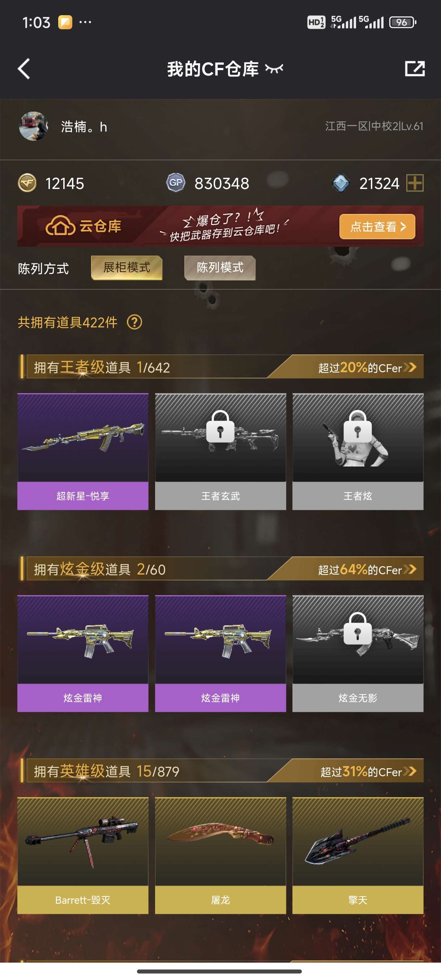Open the 超新星-悦享 weapon card
This screenshot has height=980, width=441.
pyautogui.click(x=83, y=452)
